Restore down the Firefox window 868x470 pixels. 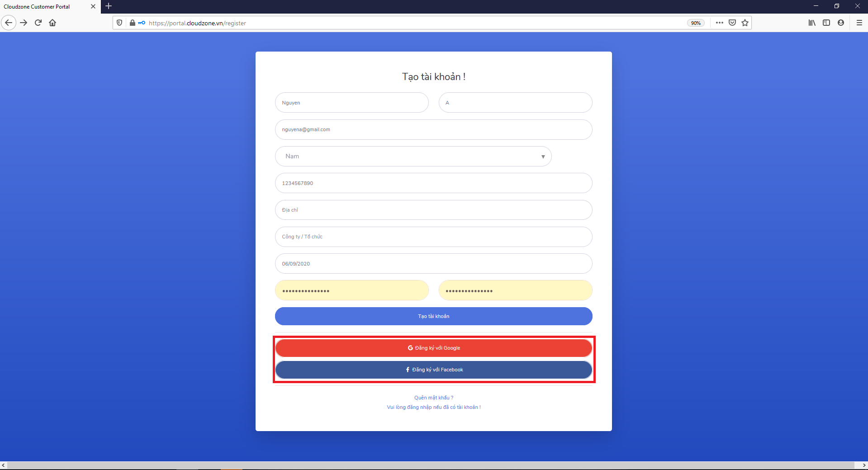[837, 6]
